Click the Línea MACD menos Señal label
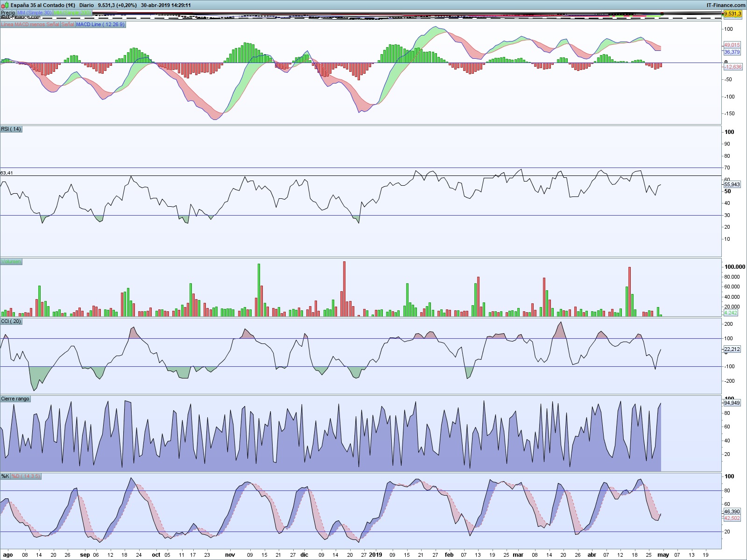 [x=30, y=24]
